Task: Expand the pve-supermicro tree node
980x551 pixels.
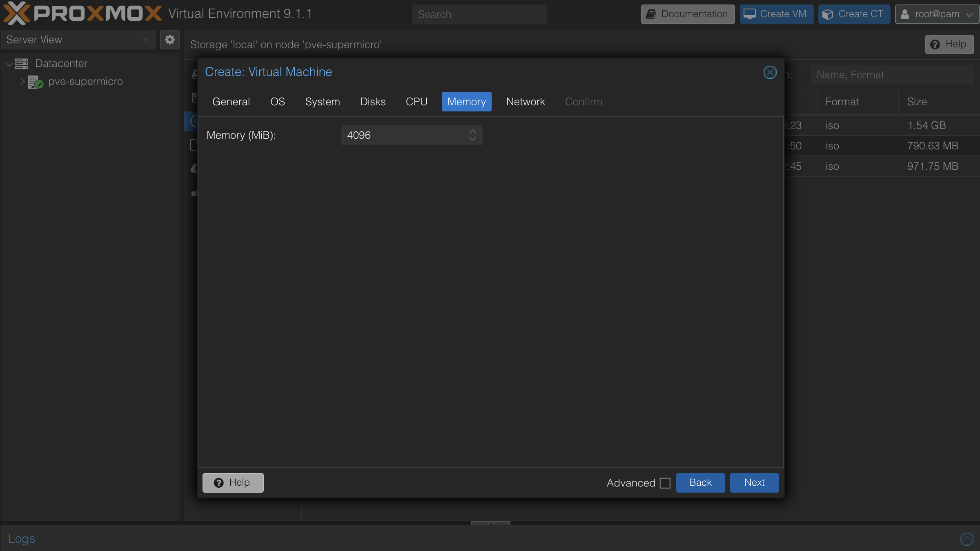Action: (x=22, y=82)
